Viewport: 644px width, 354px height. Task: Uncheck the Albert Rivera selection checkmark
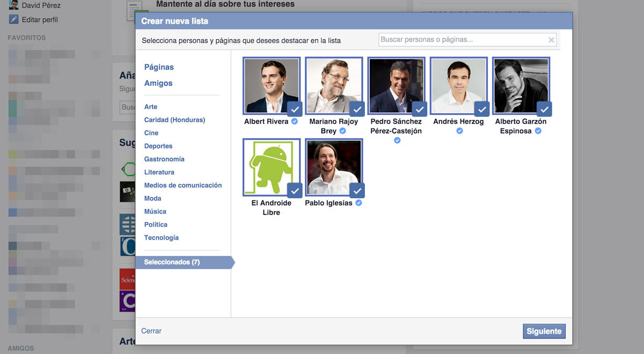coord(295,110)
